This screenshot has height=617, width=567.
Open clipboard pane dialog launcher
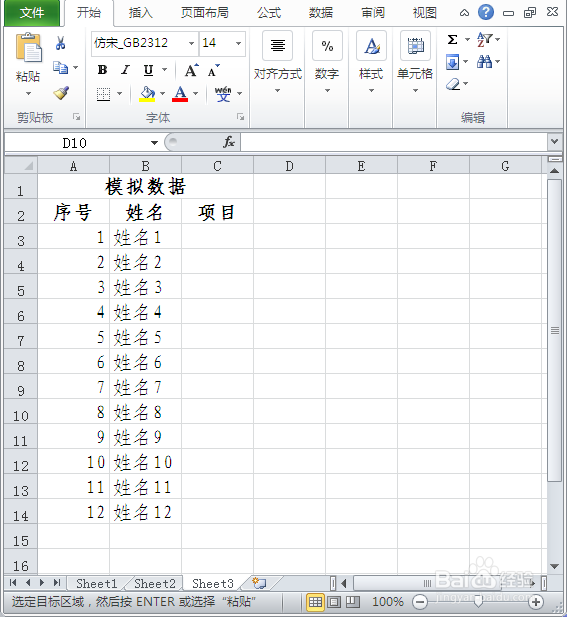[x=77, y=117]
